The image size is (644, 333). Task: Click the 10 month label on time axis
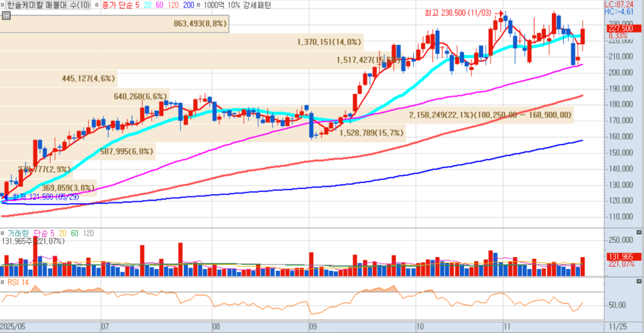(x=421, y=326)
